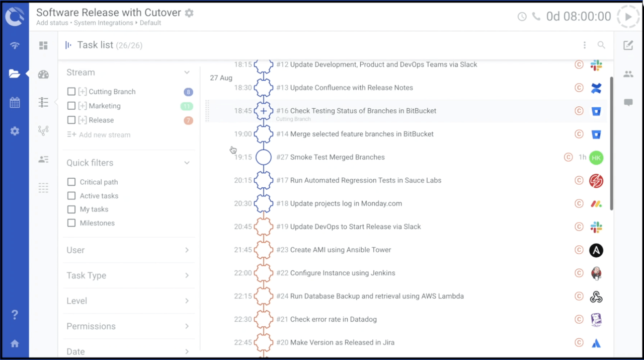The image size is (644, 360).
Task: Open the Sauce Labs icon on task #17
Action: [x=596, y=180]
